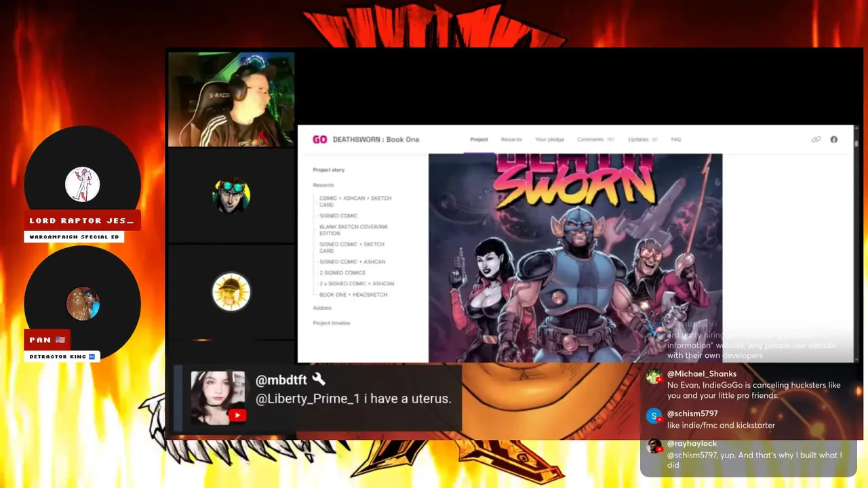Click the '@Liberty_Prime_1 i have a uterus.' message
This screenshot has height=488, width=868.
[x=353, y=399]
